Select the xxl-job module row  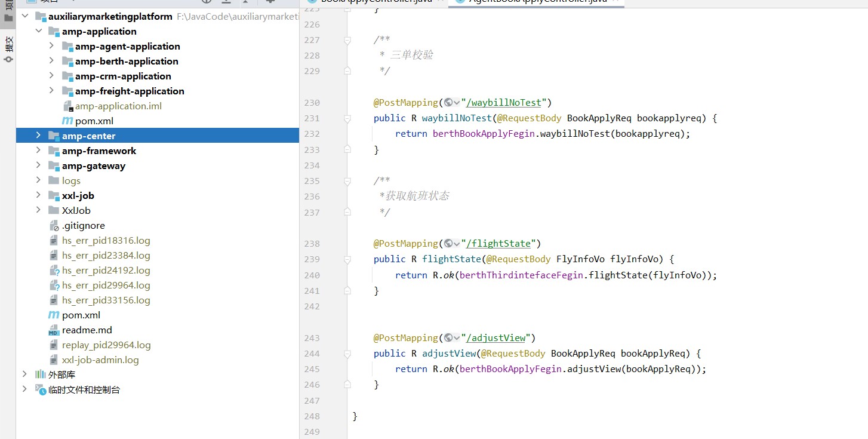[158, 195]
